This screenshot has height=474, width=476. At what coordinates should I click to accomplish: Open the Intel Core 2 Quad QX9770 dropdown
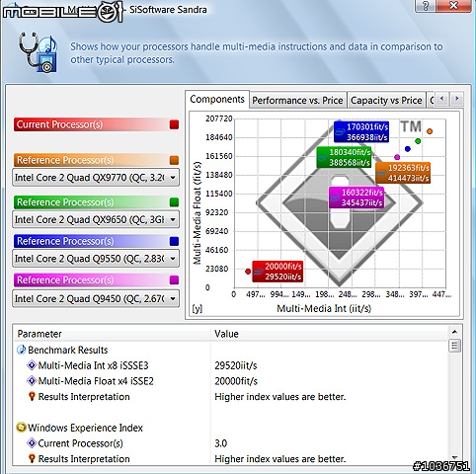point(96,178)
